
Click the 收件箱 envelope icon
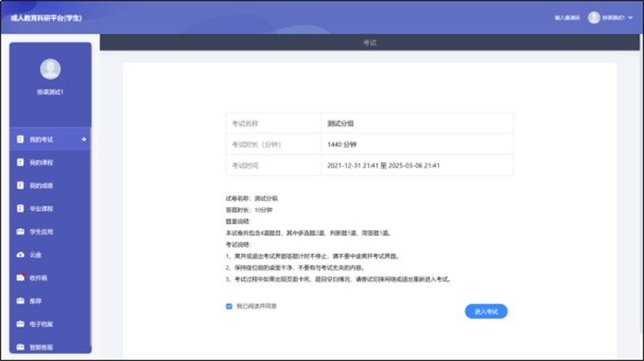pos(20,277)
